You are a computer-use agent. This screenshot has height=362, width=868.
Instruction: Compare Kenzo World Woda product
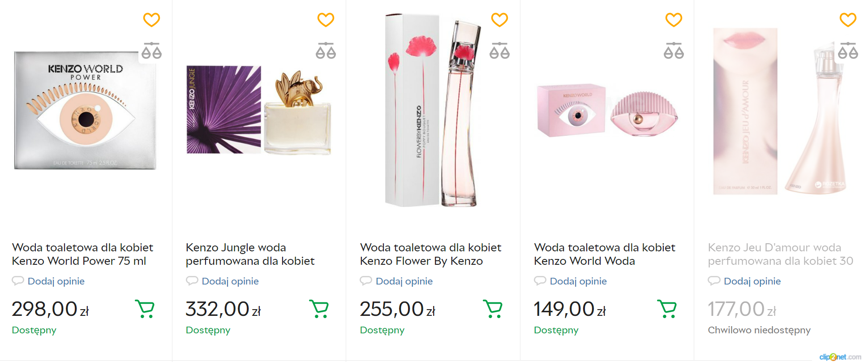click(x=674, y=52)
